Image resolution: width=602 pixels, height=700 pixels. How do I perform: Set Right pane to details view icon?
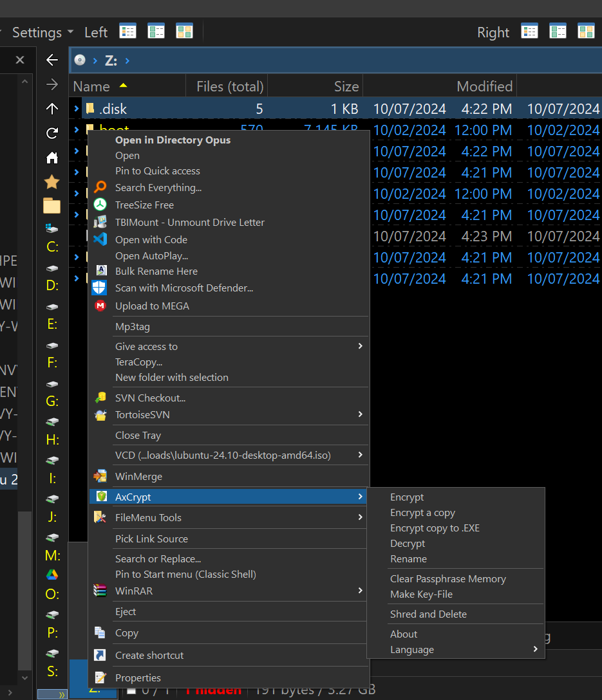coord(530,32)
